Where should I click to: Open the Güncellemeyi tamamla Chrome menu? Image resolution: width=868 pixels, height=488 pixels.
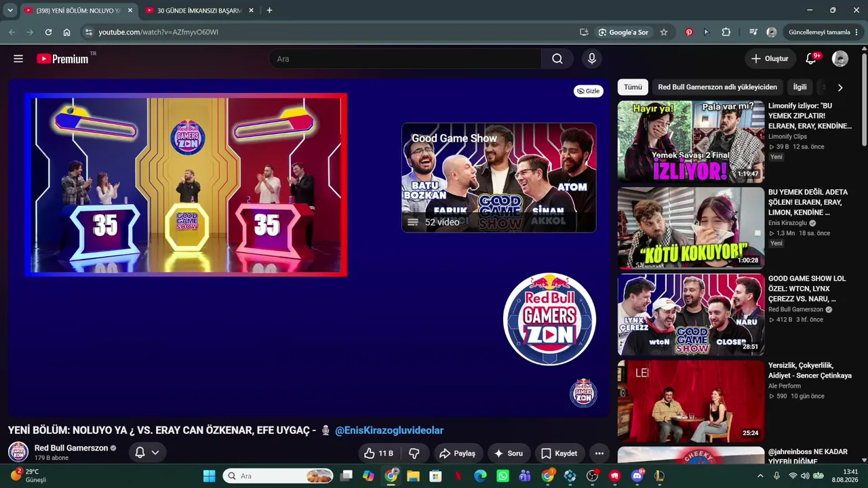(x=824, y=32)
